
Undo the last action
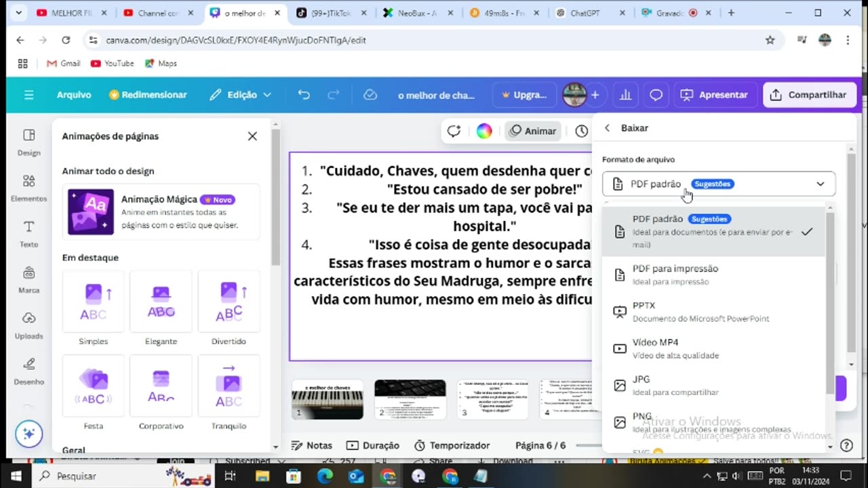304,95
